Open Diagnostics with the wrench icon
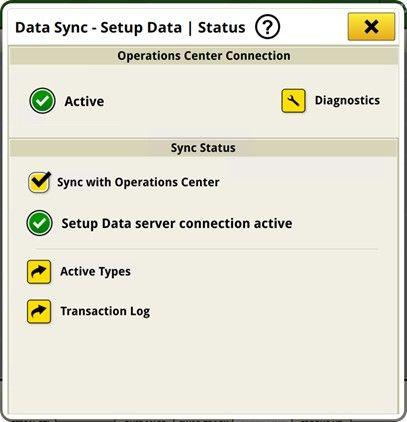 coord(293,101)
